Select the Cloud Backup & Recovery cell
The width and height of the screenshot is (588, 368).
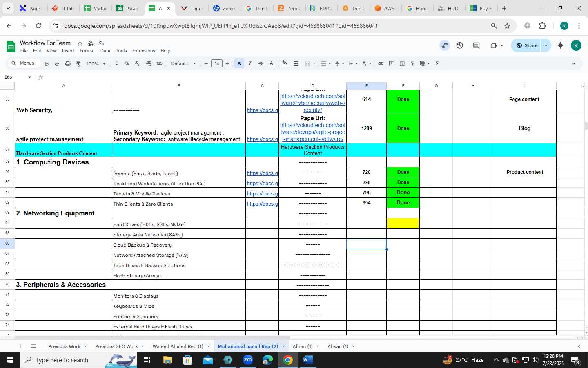click(179, 245)
